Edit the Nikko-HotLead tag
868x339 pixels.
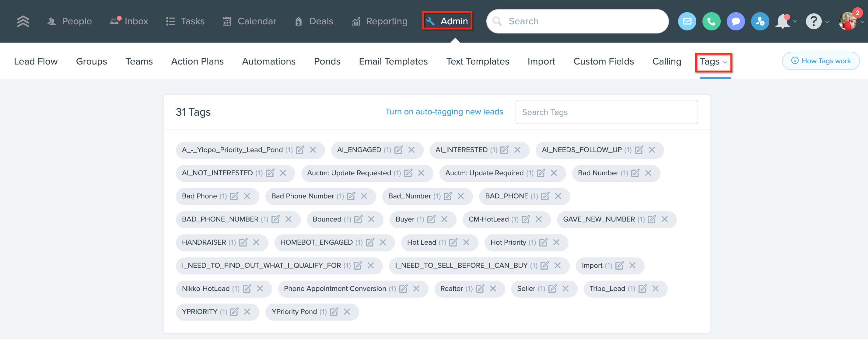tap(247, 289)
